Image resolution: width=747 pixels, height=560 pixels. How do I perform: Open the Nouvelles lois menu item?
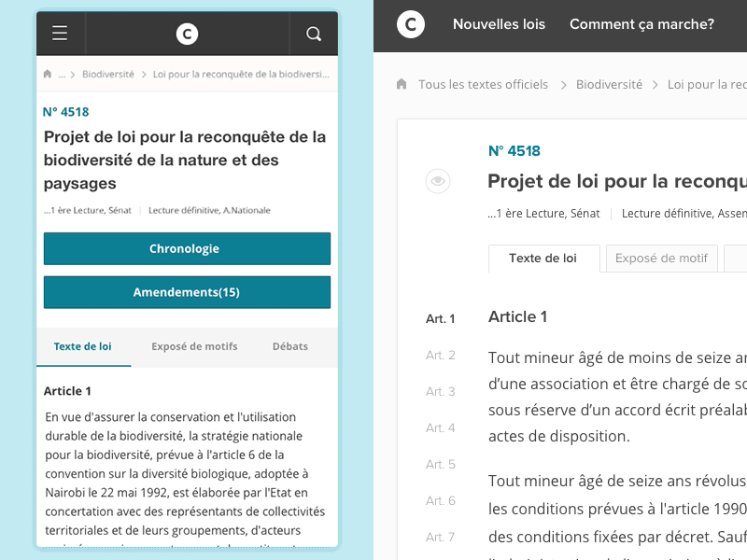pos(499,24)
